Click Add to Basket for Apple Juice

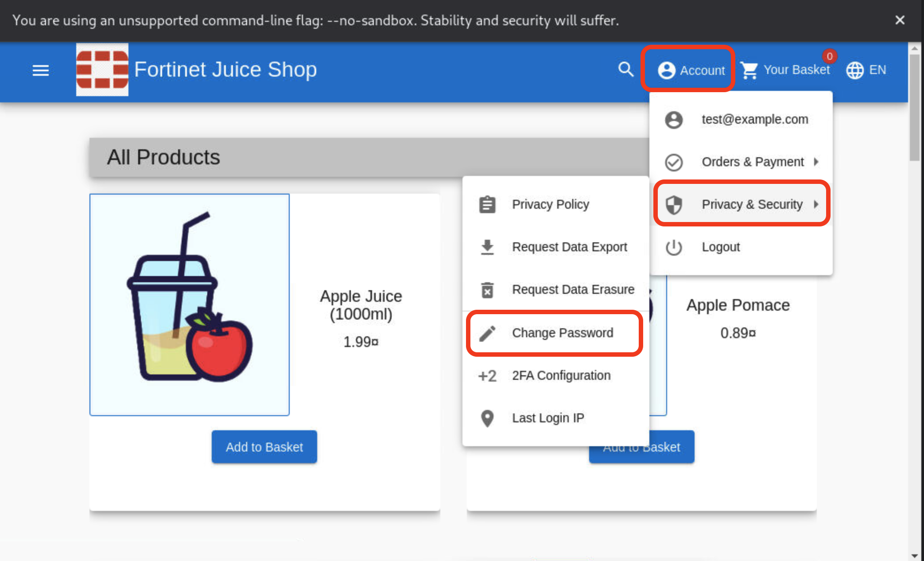point(264,446)
